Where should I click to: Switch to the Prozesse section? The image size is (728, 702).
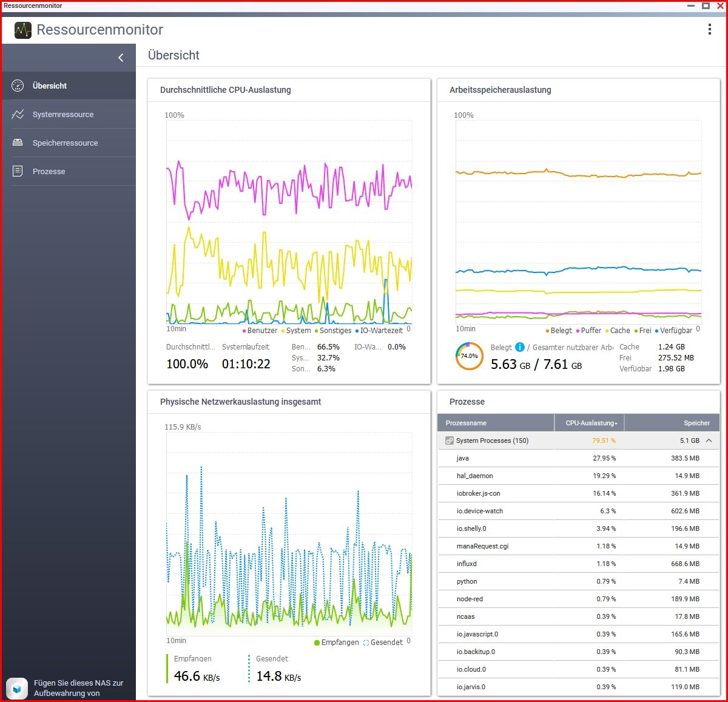(69, 171)
